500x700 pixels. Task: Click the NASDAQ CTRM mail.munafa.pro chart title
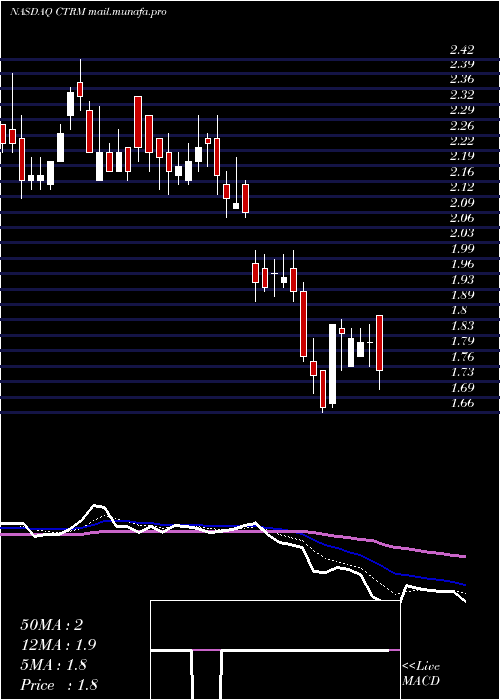(88, 12)
